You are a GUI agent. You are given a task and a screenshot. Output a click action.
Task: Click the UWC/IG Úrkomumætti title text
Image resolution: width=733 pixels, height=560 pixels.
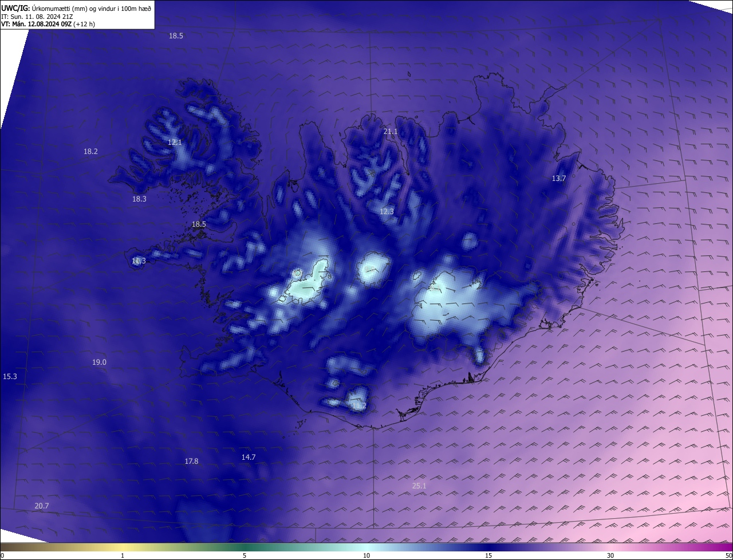click(76, 8)
